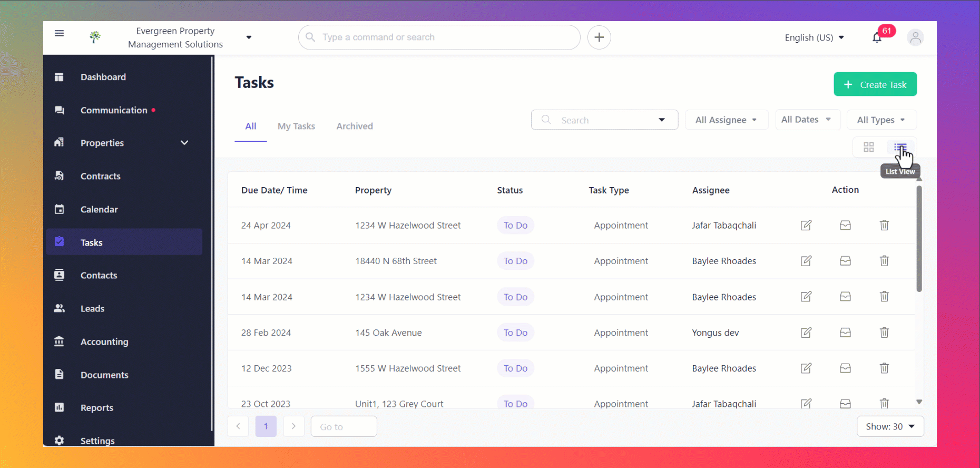The image size is (980, 468).
Task: Click the plus quick-add button
Action: (x=599, y=37)
